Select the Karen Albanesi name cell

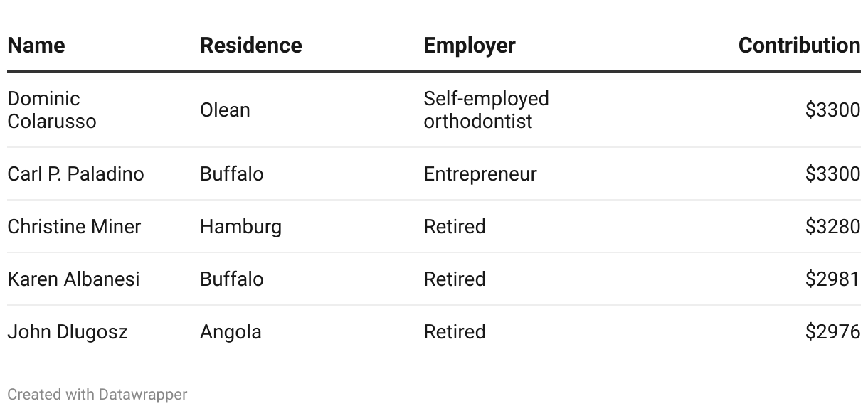(x=73, y=279)
